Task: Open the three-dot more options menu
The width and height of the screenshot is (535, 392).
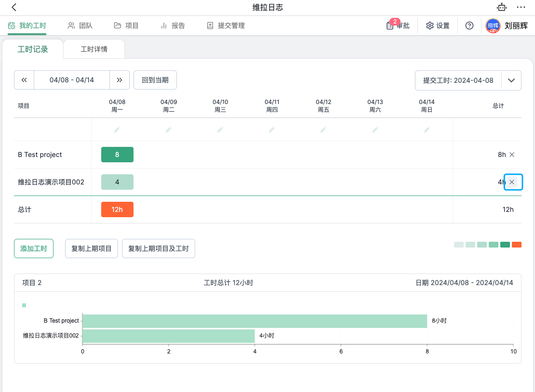Action: (x=521, y=7)
